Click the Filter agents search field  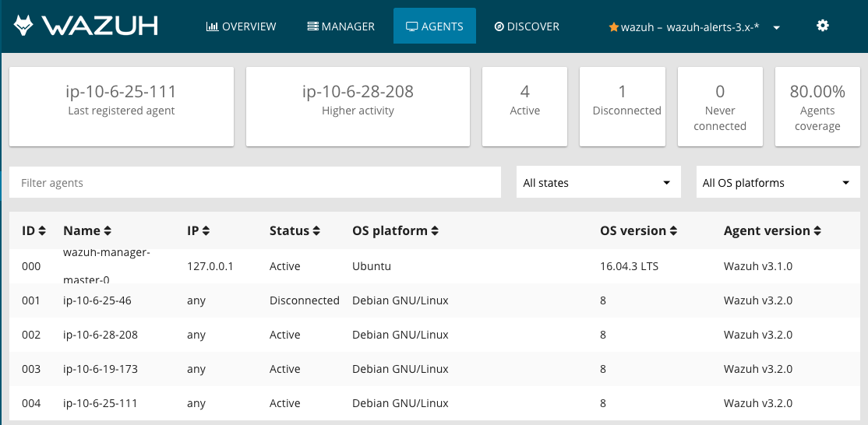pos(256,182)
